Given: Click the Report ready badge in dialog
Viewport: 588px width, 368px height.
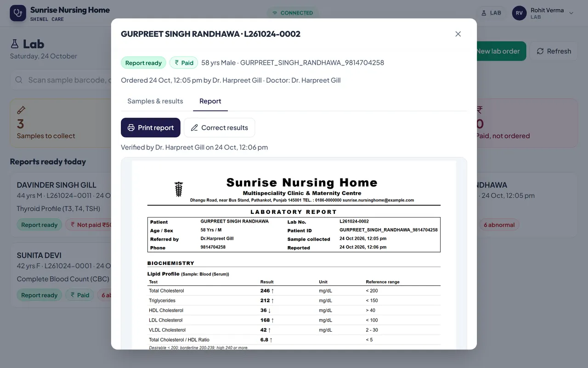Looking at the screenshot, I should point(143,63).
